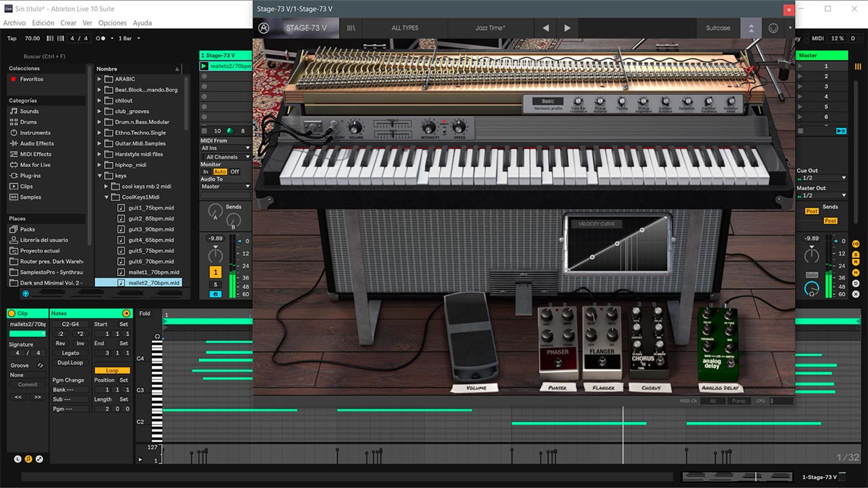868x488 pixels.
Task: Open the All Ins MIDI From dropdown
Action: coord(226,148)
